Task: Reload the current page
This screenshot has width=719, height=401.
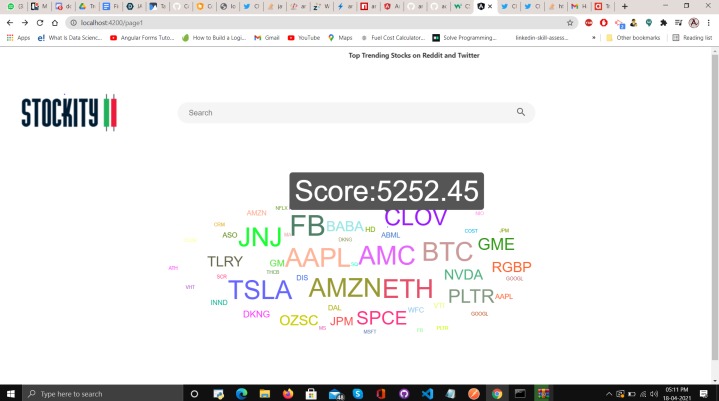Action: (40, 22)
